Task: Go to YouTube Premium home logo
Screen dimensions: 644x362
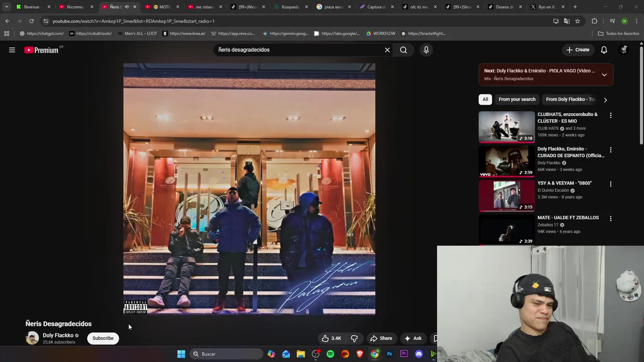Action: click(41, 50)
